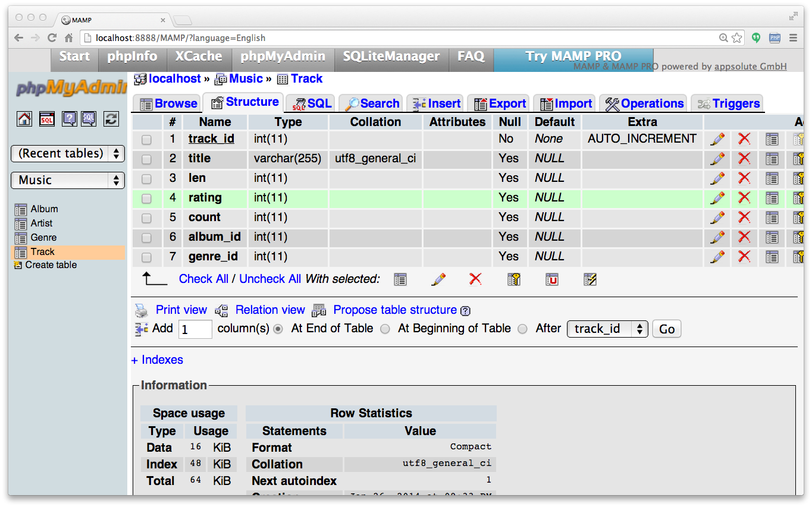Screen dimensions: 812x507
Task: Check the album_id row checkbox
Action: point(146,238)
